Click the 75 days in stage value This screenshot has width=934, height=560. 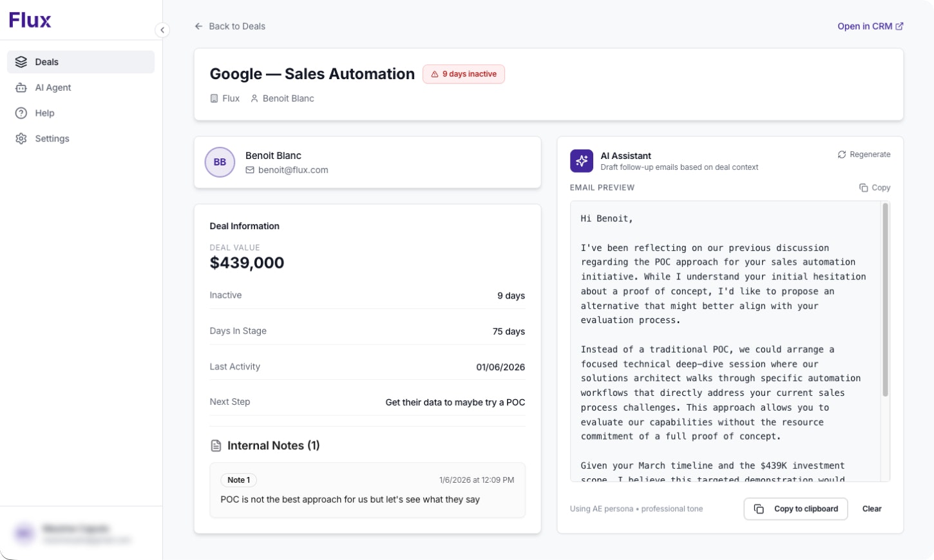coord(509,331)
